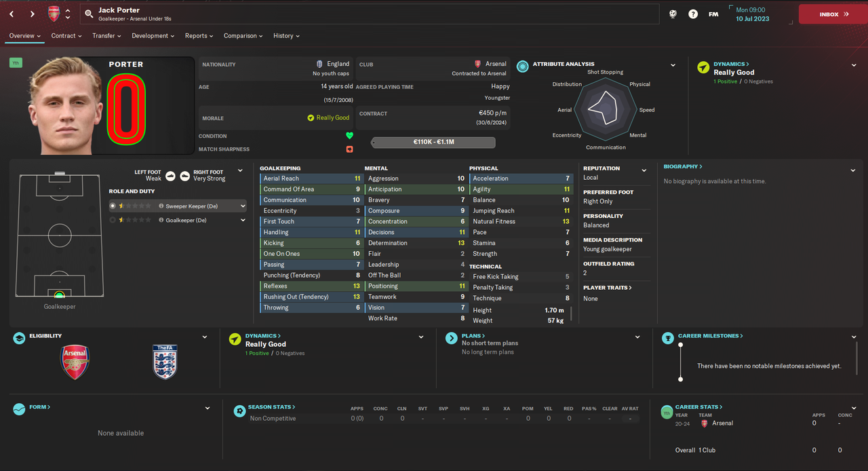Click the attributes list scrollbar
The height and width of the screenshot is (471, 868).
pos(571,314)
